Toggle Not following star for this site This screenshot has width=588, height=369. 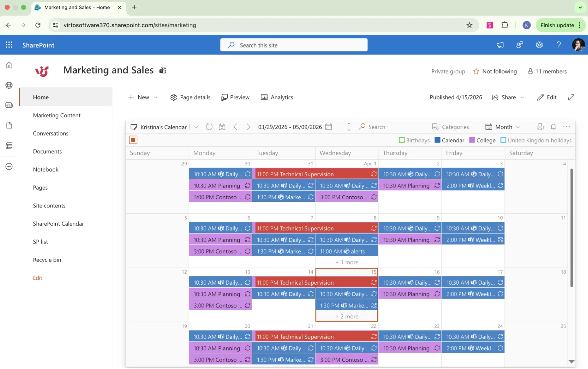[x=476, y=71]
